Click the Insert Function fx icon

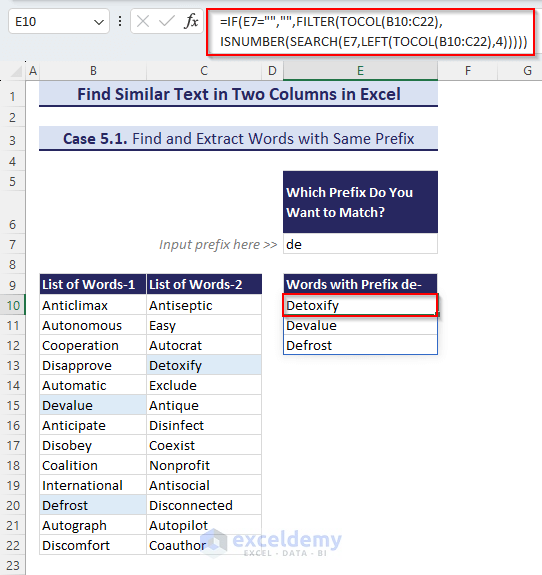(191, 21)
